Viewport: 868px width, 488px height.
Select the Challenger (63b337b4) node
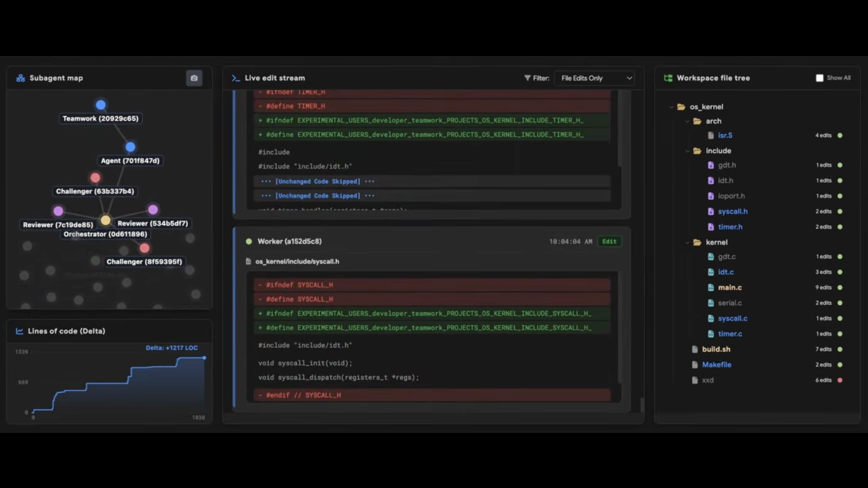tap(95, 178)
